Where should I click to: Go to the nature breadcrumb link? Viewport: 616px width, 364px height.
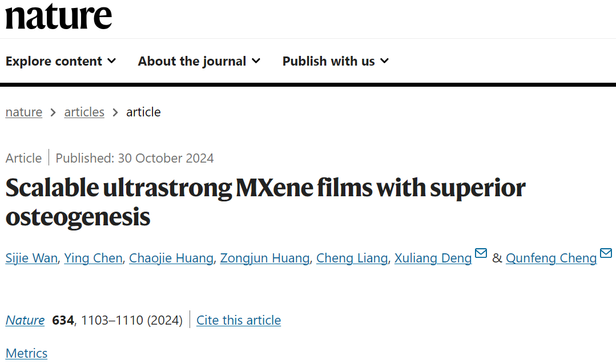click(23, 112)
